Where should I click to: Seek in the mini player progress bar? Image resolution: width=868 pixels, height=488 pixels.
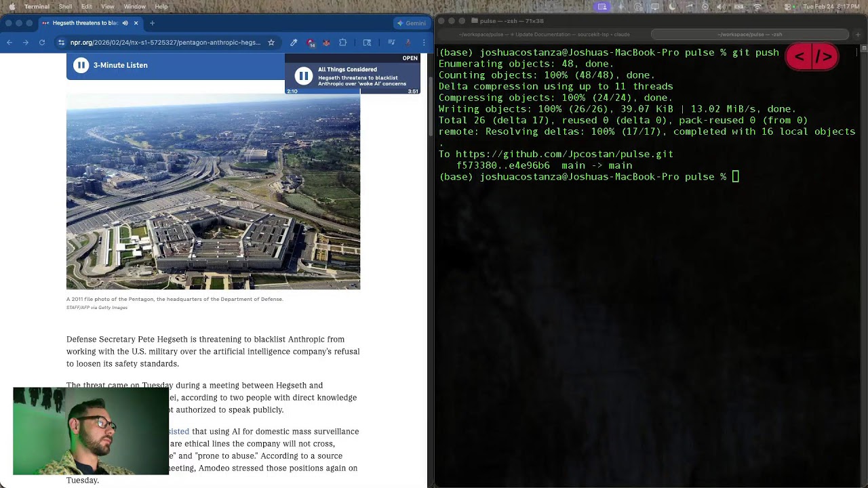point(353,91)
